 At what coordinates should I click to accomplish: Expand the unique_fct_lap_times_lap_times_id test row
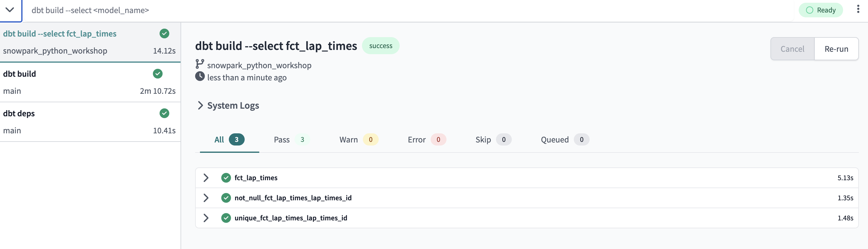coord(206,218)
